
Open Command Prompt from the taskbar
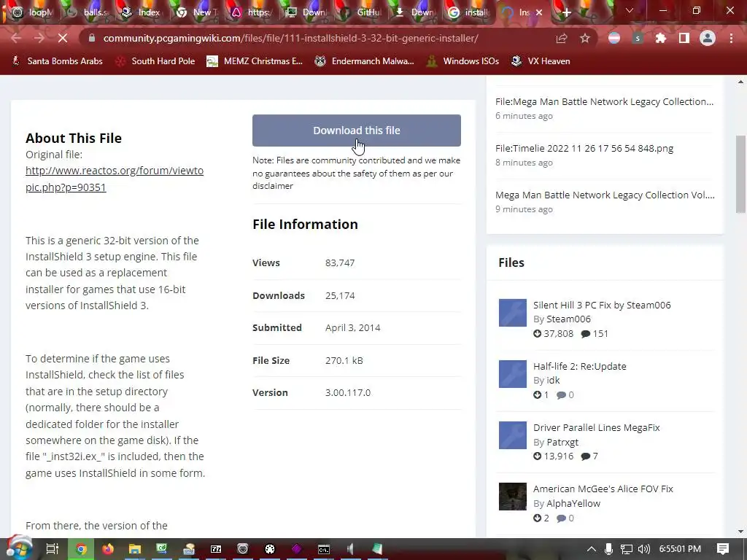coord(323,549)
